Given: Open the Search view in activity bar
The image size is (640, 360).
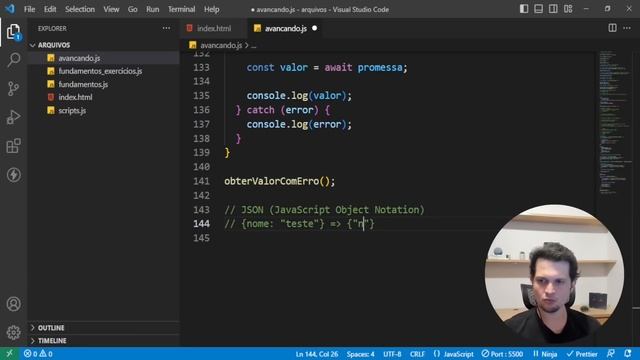Looking at the screenshot, I should click(x=13, y=60).
